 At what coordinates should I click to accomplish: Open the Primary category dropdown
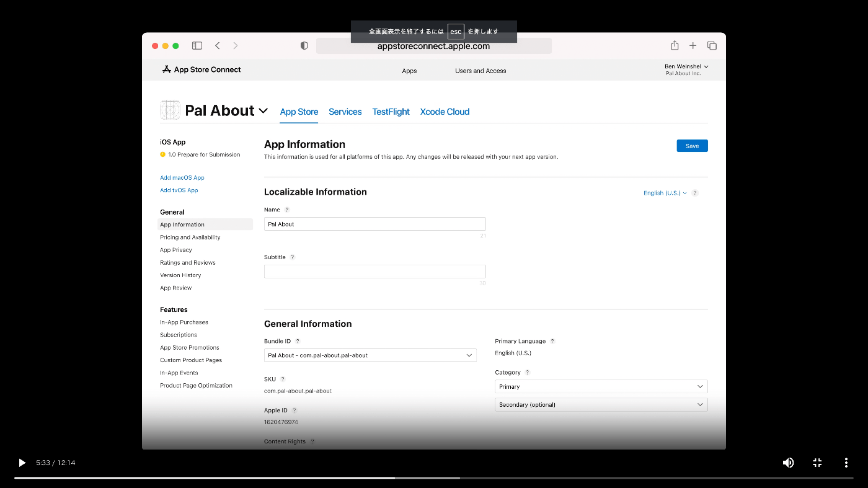click(601, 386)
